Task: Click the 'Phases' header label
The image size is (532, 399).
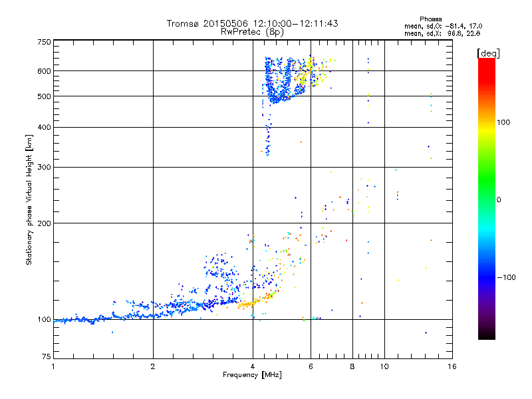Action: [430, 19]
